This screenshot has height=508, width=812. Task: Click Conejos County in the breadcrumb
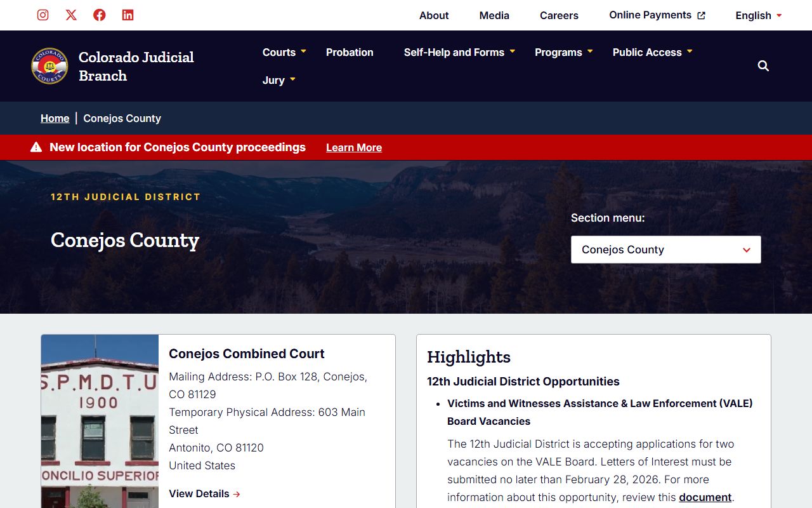122,118
